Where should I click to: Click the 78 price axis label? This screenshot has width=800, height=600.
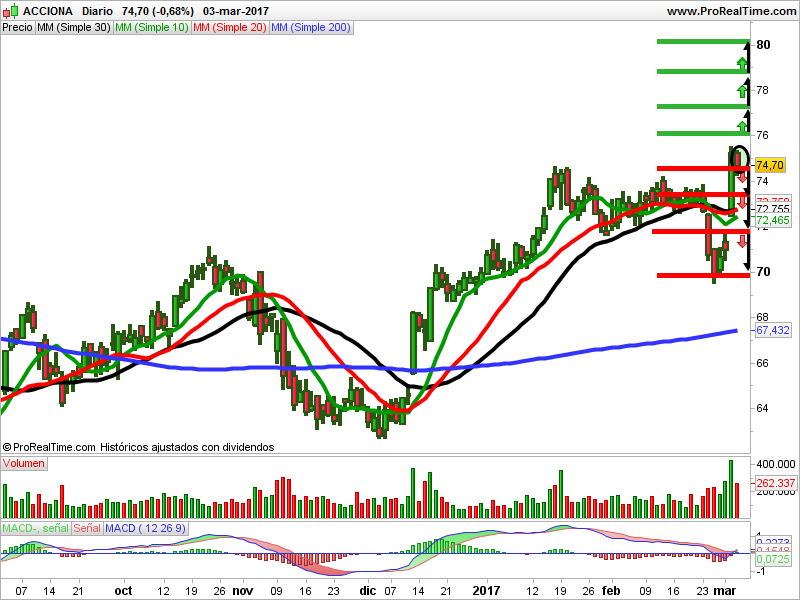point(762,90)
